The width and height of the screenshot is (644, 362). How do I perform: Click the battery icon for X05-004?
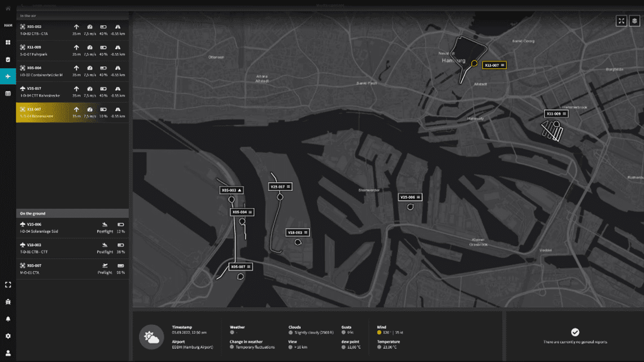(103, 68)
